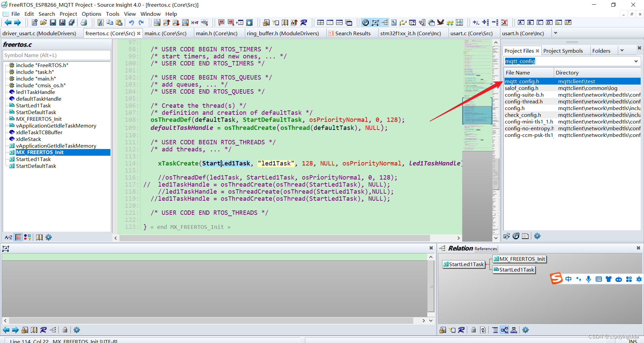The image size is (644, 343).
Task: Click the bird icon in toolbar
Action: (x=440, y=22)
